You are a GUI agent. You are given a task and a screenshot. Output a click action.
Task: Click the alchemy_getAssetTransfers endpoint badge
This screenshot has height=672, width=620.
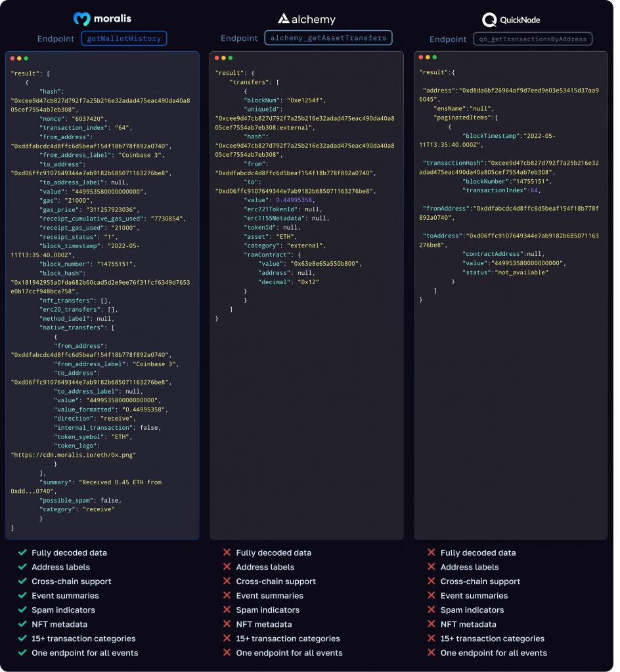328,38
